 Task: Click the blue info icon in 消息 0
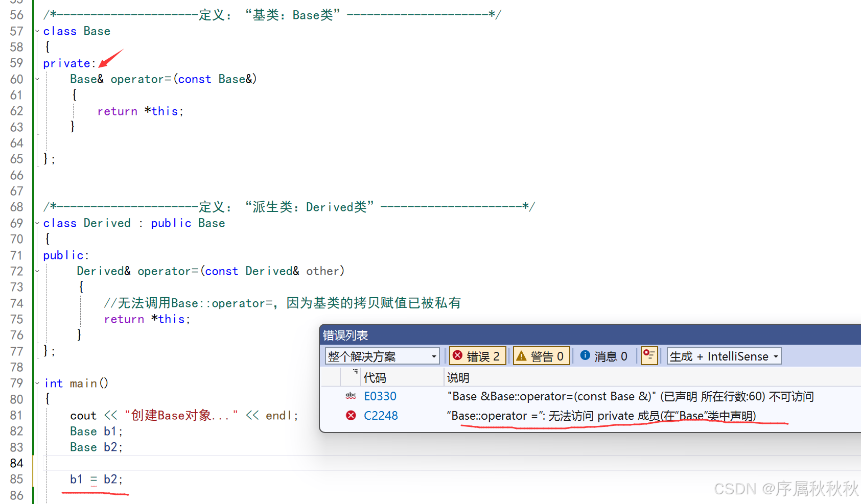(585, 355)
